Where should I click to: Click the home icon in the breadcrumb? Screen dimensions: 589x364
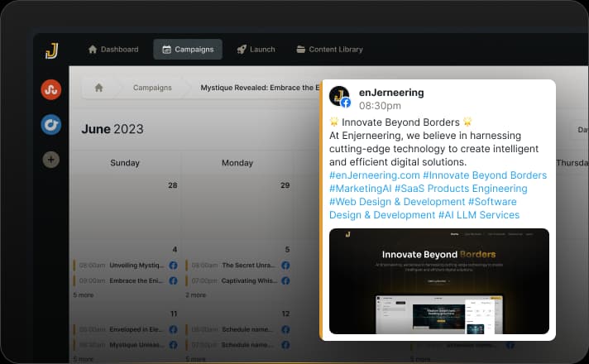(x=99, y=87)
